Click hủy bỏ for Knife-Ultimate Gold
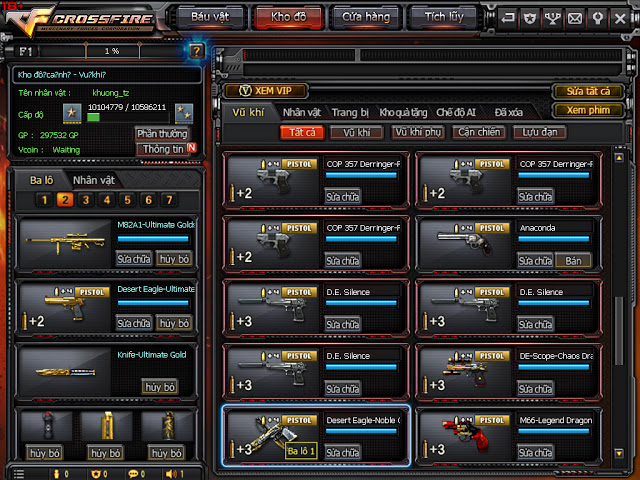This screenshot has width=640, height=480. pyautogui.click(x=160, y=387)
